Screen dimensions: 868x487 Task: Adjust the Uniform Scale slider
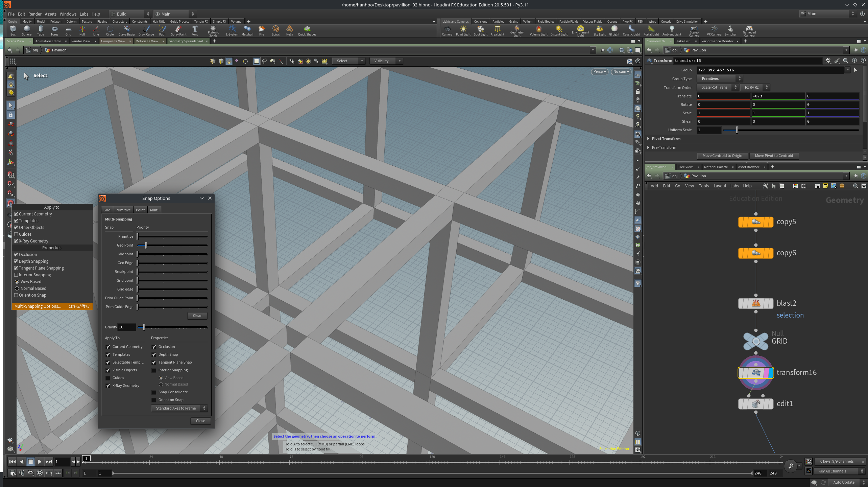point(791,130)
